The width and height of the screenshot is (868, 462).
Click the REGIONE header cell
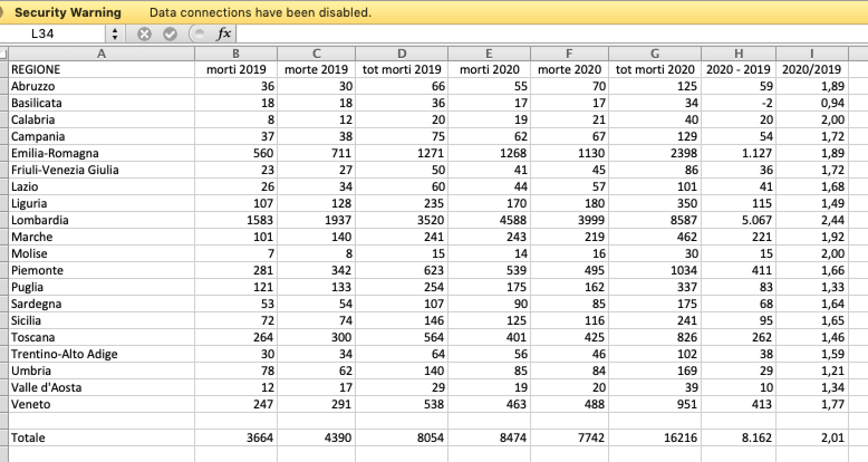(102, 69)
